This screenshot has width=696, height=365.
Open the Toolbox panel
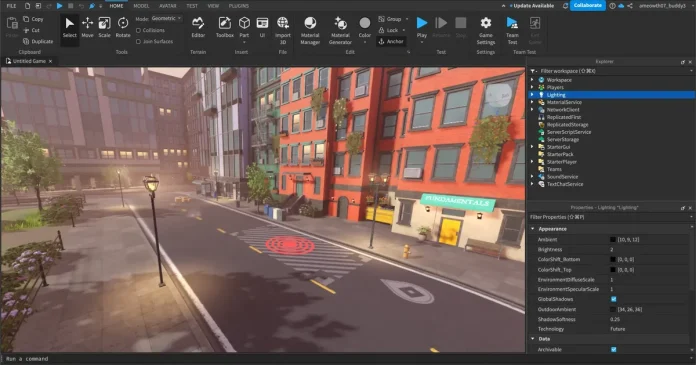(225, 28)
